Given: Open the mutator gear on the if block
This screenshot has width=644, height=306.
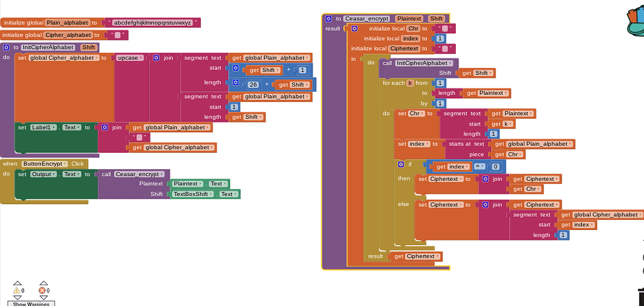Looking at the screenshot, I should tap(401, 165).
